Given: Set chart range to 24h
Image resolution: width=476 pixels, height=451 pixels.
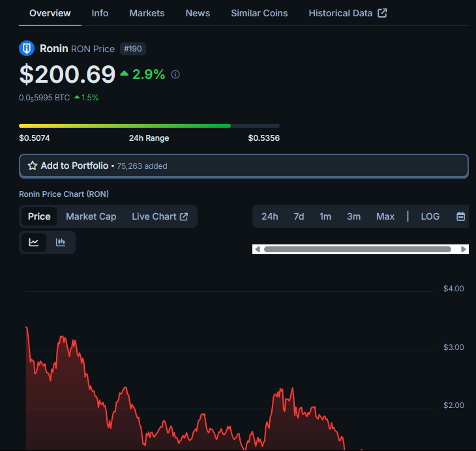Looking at the screenshot, I should pos(269,216).
